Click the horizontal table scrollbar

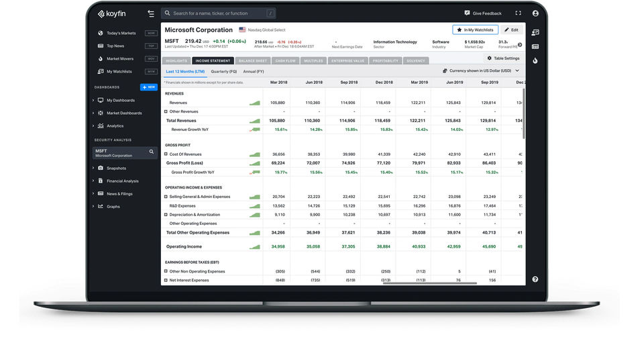coord(429,283)
